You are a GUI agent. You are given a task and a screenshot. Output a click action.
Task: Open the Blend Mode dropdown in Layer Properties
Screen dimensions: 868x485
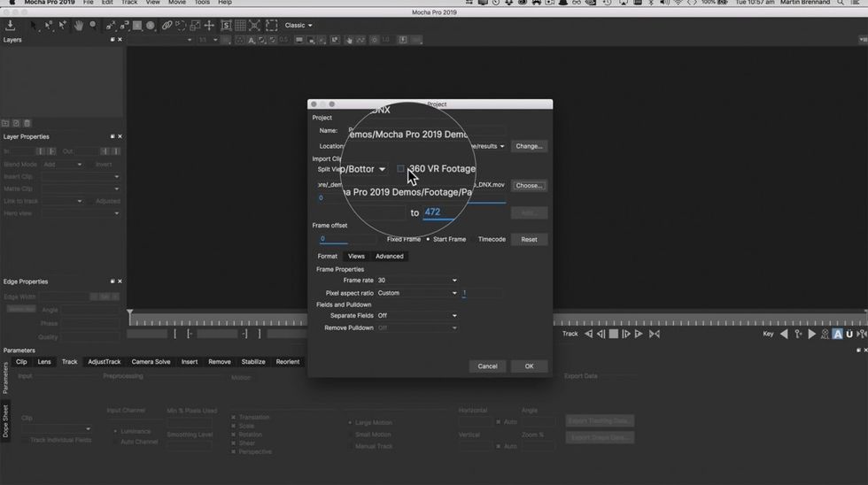point(63,165)
